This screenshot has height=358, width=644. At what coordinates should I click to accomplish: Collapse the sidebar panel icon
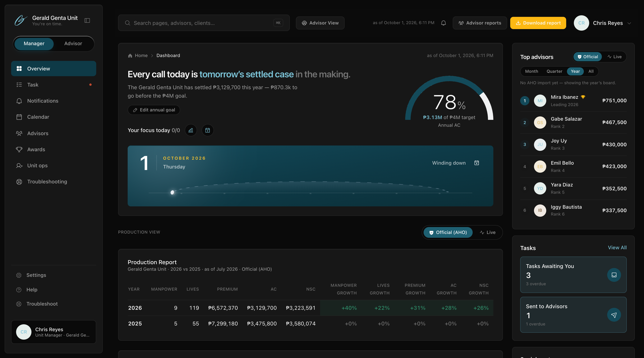point(87,20)
